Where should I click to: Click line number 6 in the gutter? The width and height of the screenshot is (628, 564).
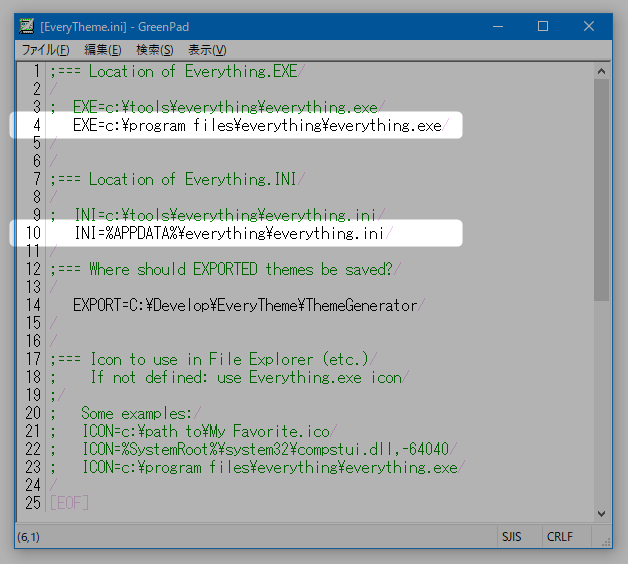click(37, 161)
